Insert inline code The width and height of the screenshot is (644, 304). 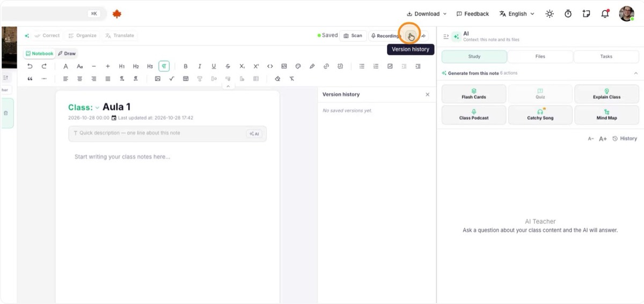[x=270, y=66]
